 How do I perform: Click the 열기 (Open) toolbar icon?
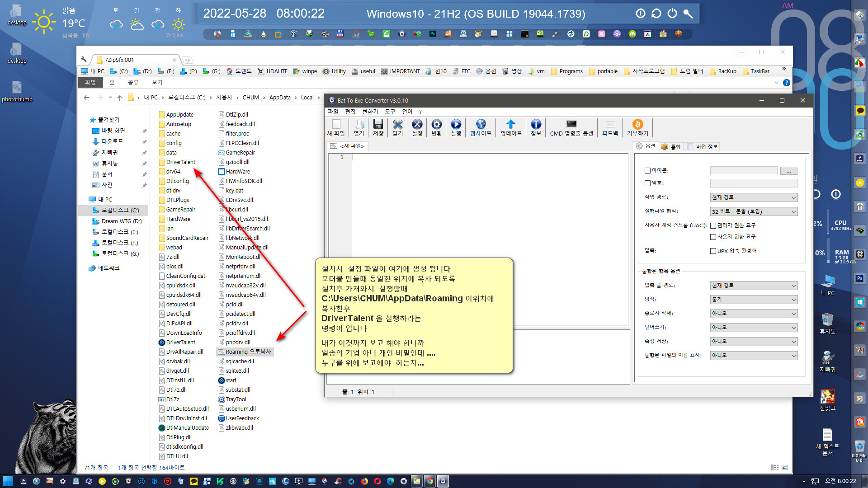(359, 127)
